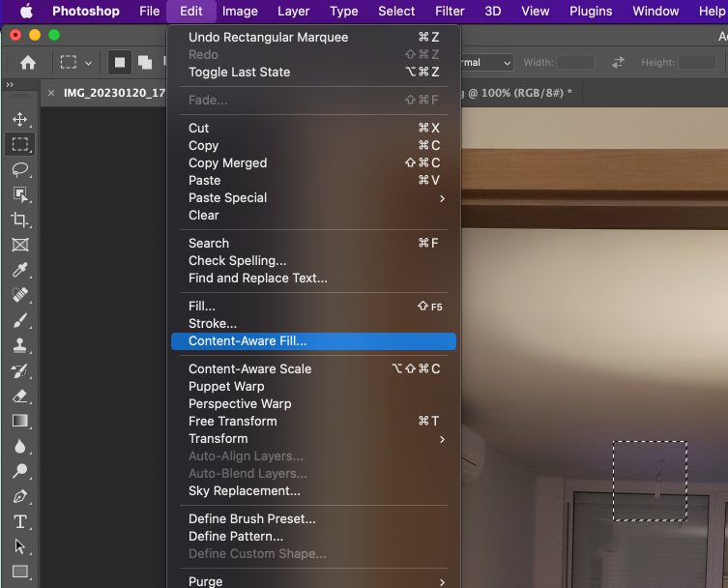Select the Crop tool

pyautogui.click(x=19, y=220)
